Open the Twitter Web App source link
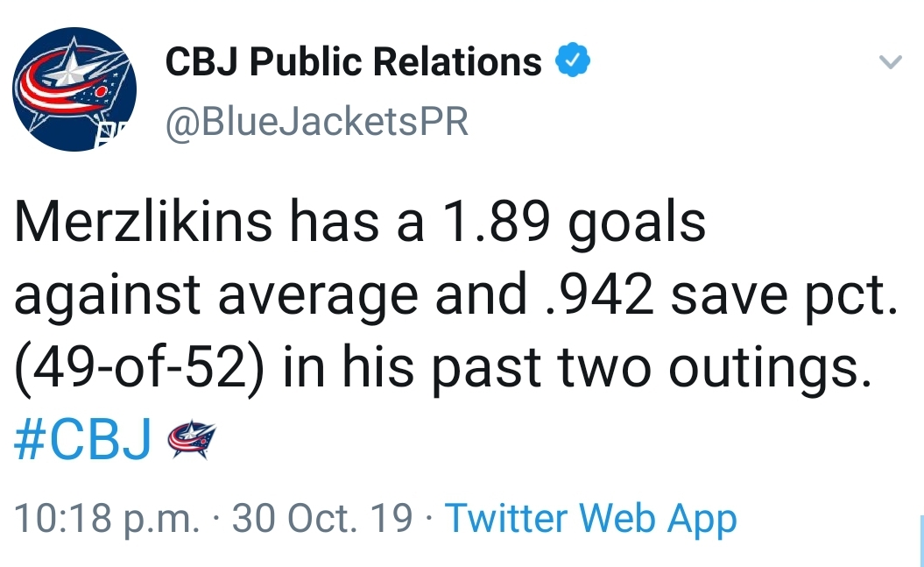924x567 pixels. click(x=590, y=519)
